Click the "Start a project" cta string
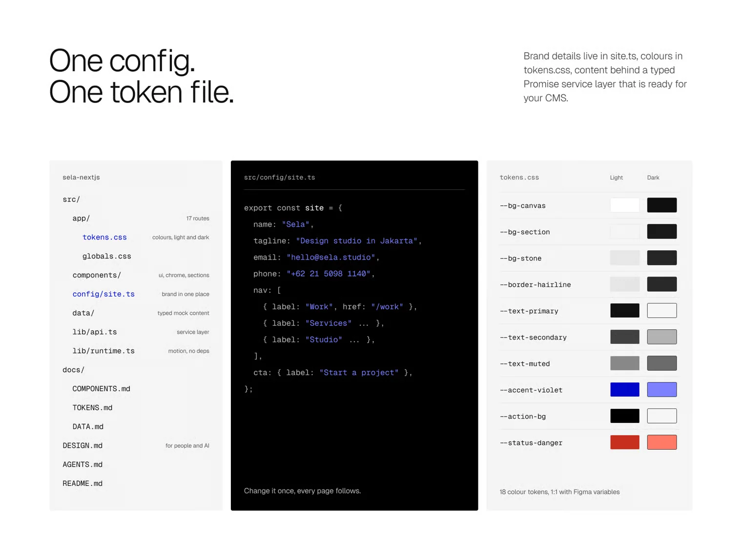The image size is (742, 560). [359, 373]
